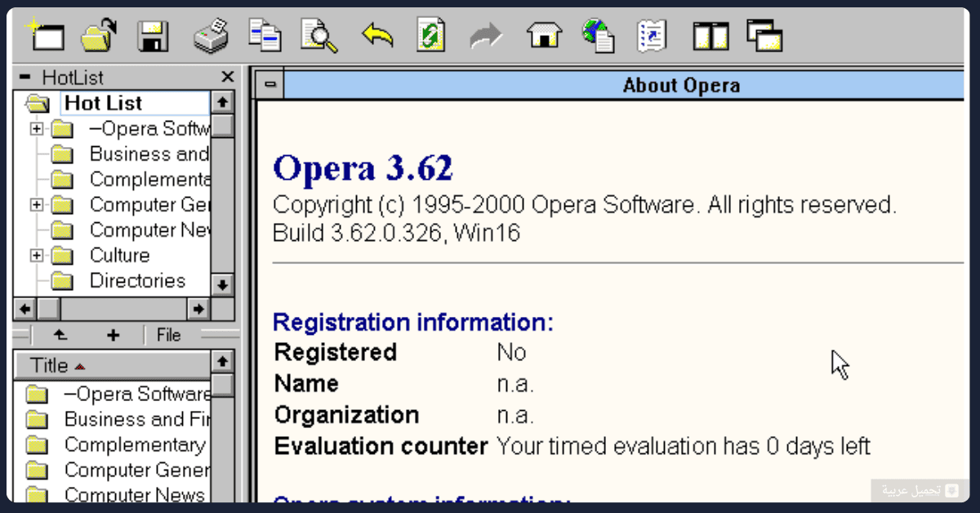Image resolution: width=980 pixels, height=513 pixels.
Task: Sort by the Title column header
Action: click(x=112, y=365)
